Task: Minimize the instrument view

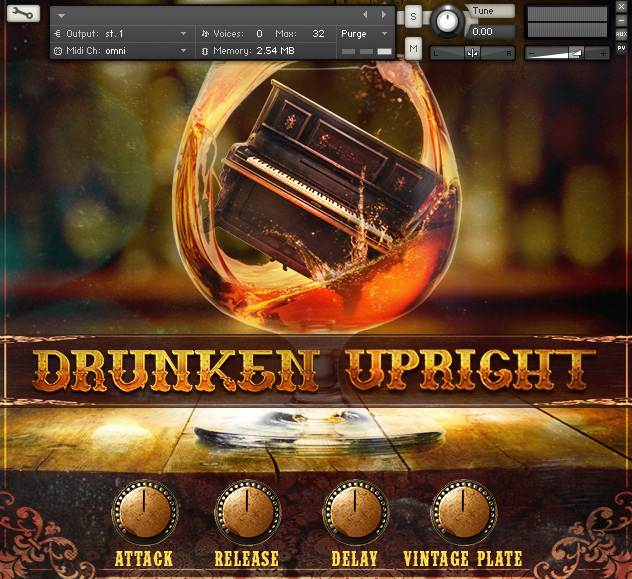Action: [x=621, y=20]
